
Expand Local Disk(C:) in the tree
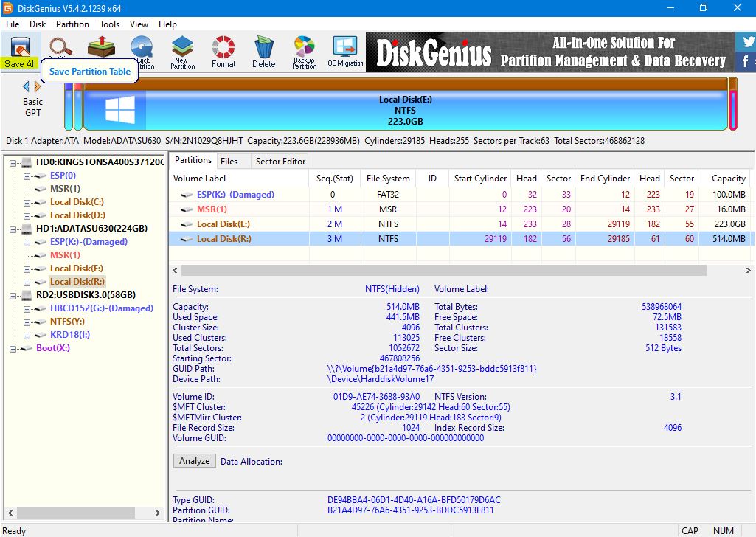[x=27, y=202]
